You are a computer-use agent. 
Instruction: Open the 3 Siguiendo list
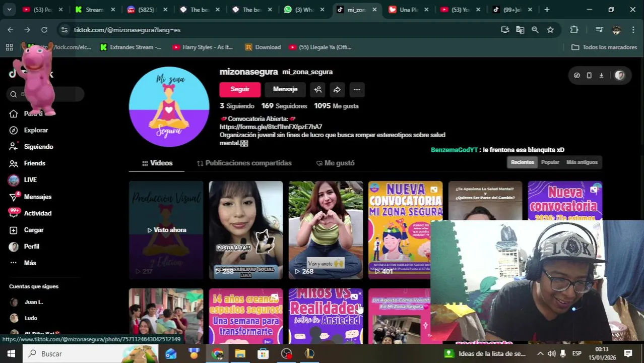[x=237, y=106]
